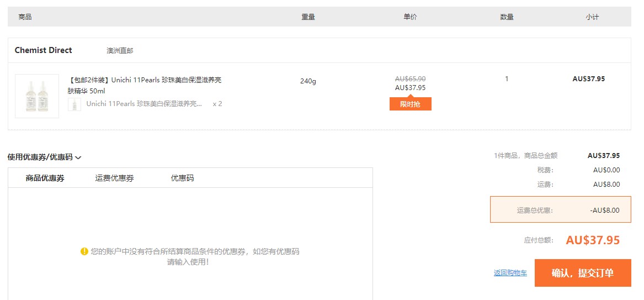The image size is (644, 300).
Task: Click the 澳洲直邮 shipping label
Action: coord(120,50)
